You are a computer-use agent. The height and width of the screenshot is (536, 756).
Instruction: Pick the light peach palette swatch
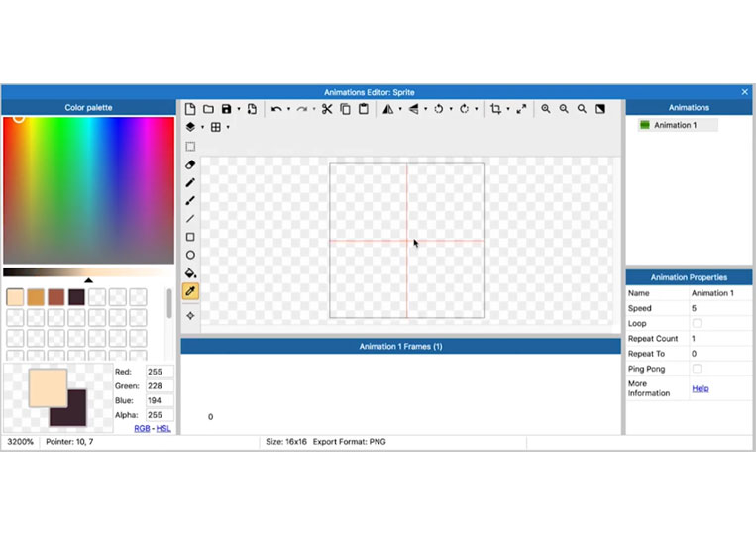point(15,297)
